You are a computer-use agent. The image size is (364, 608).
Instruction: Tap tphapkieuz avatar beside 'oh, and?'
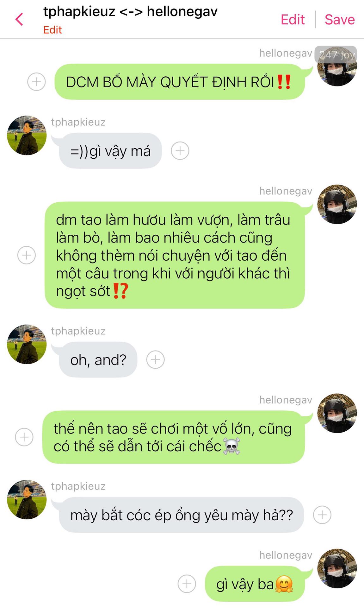pyautogui.click(x=27, y=344)
